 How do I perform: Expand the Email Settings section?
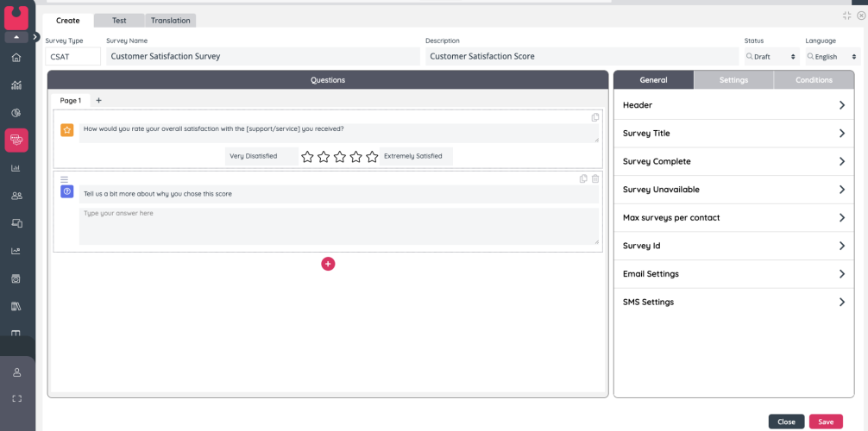(x=733, y=274)
